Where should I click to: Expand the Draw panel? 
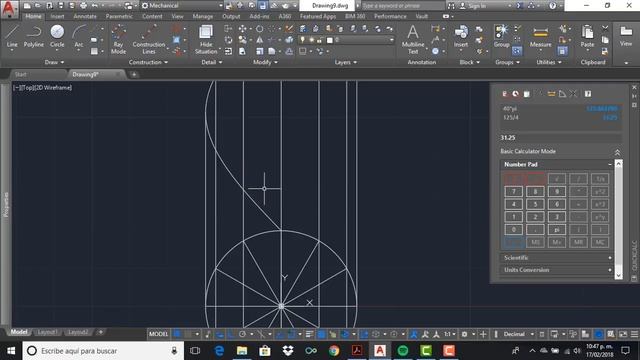coord(54,62)
